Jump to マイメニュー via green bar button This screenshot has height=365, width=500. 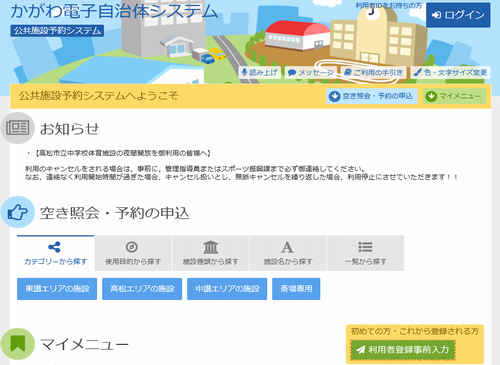point(454,96)
